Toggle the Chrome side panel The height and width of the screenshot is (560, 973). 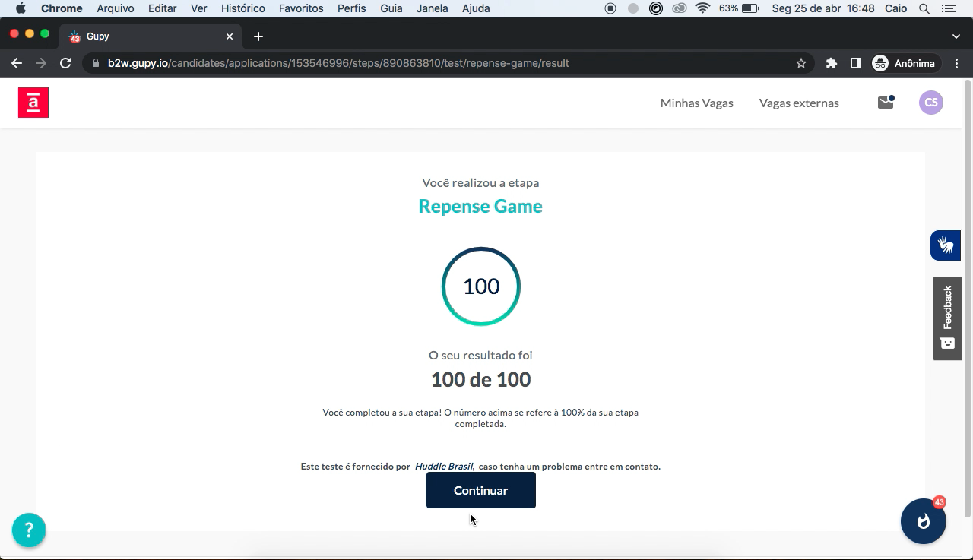pyautogui.click(x=855, y=63)
